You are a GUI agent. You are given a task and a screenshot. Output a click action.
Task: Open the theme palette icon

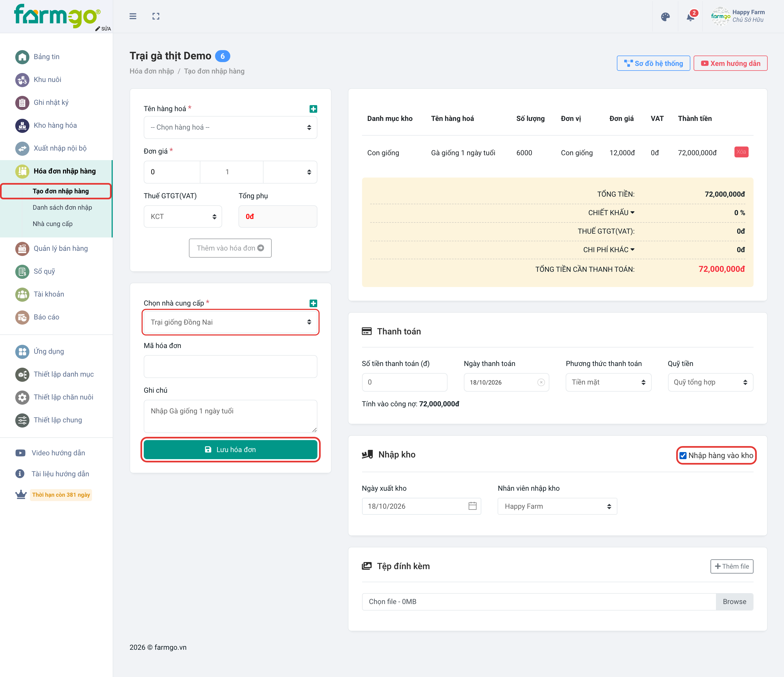coord(665,17)
